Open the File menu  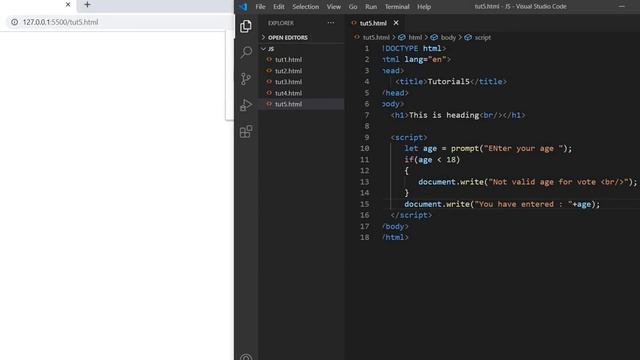click(260, 7)
